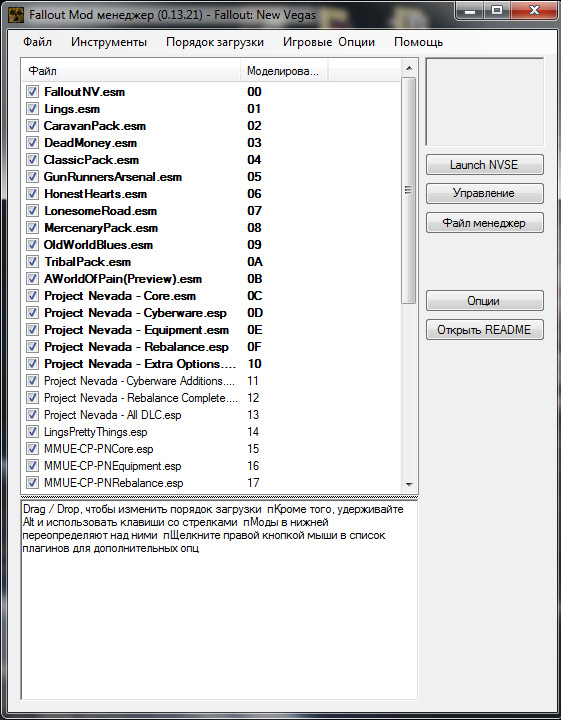This screenshot has width=561, height=720.
Task: Uncheck HonestHearts.esm checkbox
Action: 32,194
